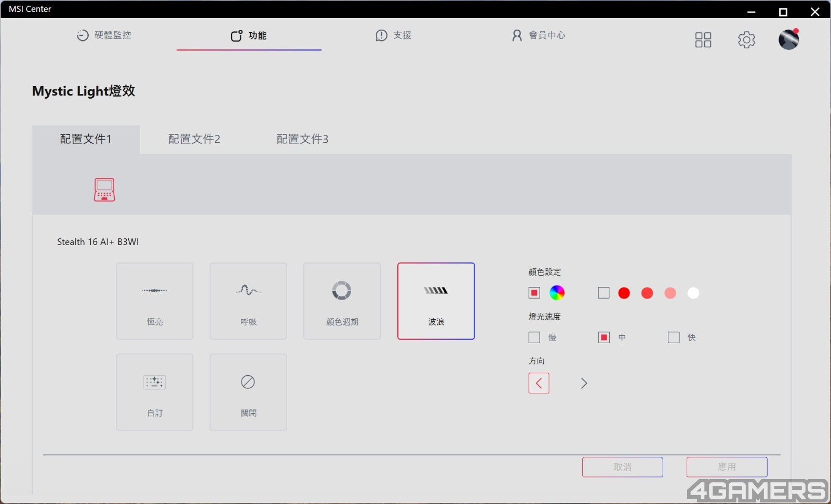The width and height of the screenshot is (831, 504).
Task: Choose the 恆亮 steady lighting effect
Action: tap(155, 301)
